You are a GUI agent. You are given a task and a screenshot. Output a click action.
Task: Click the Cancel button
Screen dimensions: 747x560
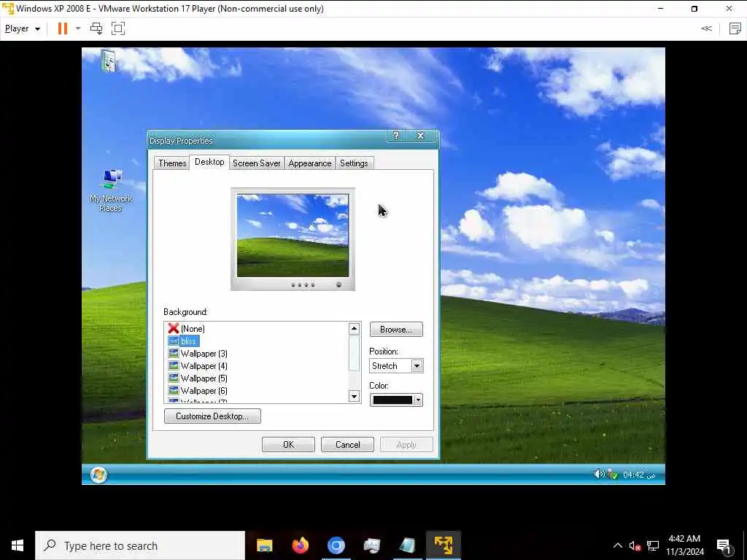click(347, 444)
